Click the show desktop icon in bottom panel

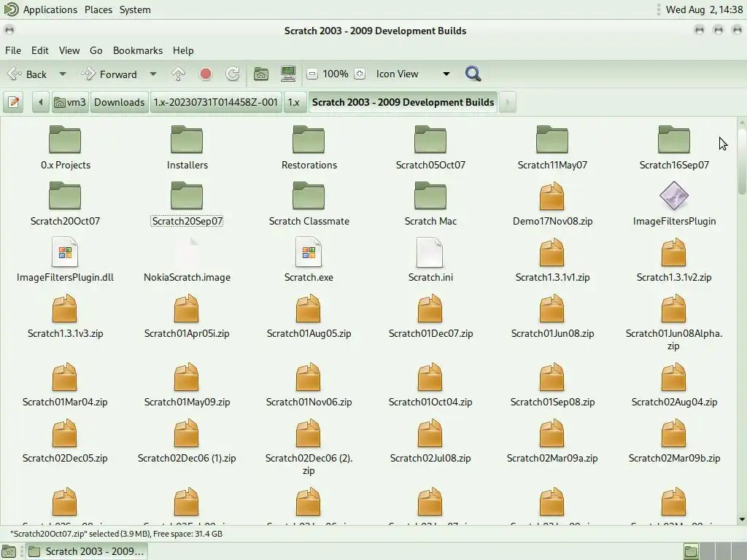click(9, 551)
